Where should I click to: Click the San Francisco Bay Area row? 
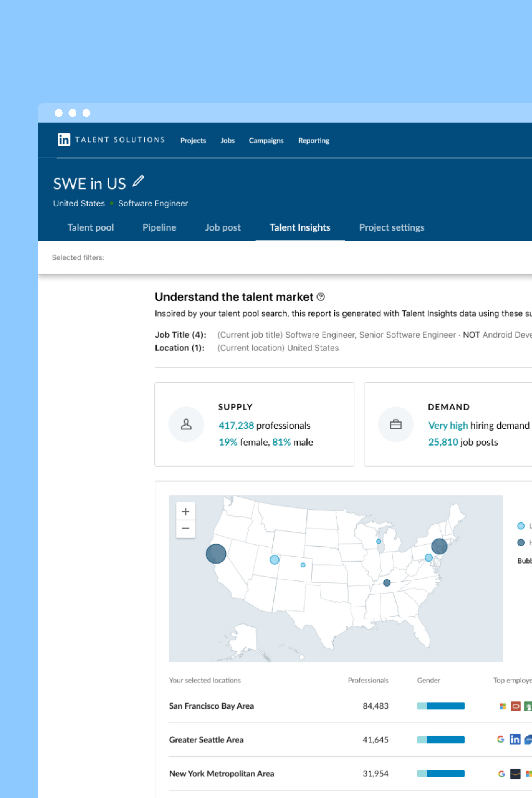tap(211, 706)
